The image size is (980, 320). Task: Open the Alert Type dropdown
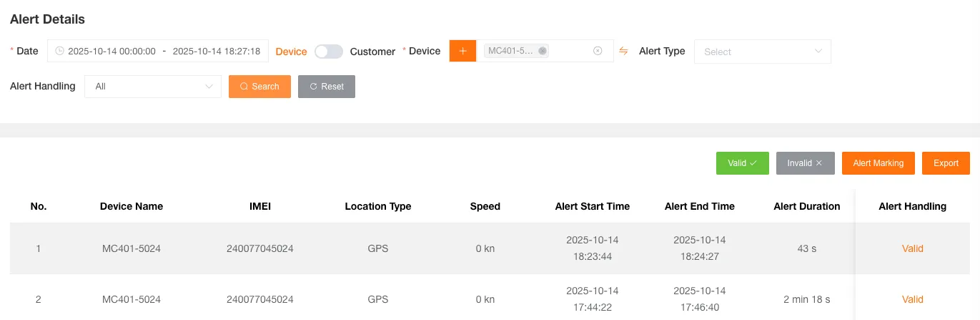pyautogui.click(x=762, y=52)
